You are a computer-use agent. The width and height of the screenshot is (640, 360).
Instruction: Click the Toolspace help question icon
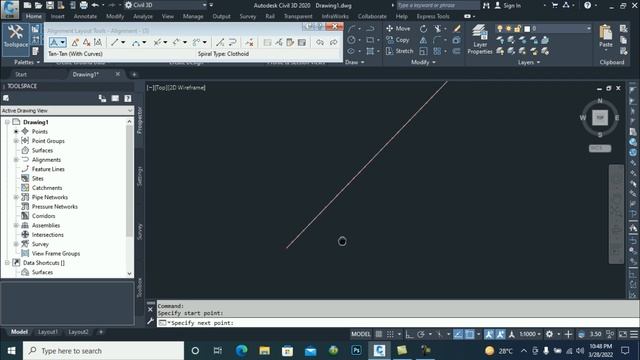tap(128, 98)
